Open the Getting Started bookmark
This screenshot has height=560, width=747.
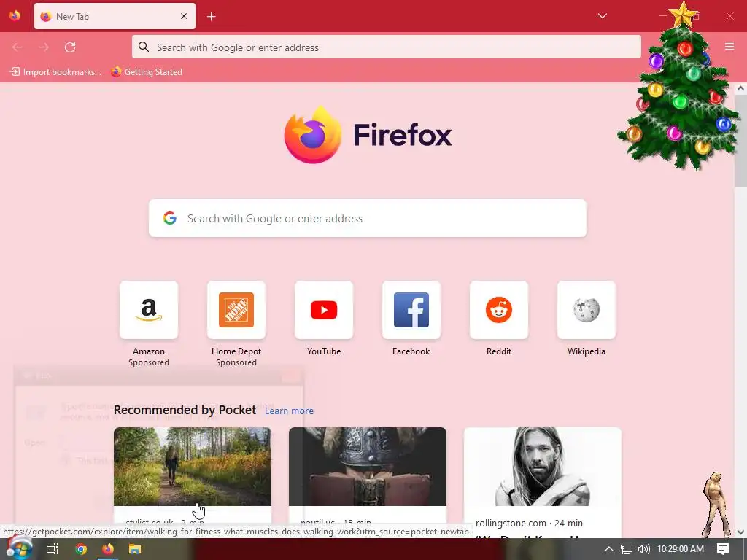point(147,72)
